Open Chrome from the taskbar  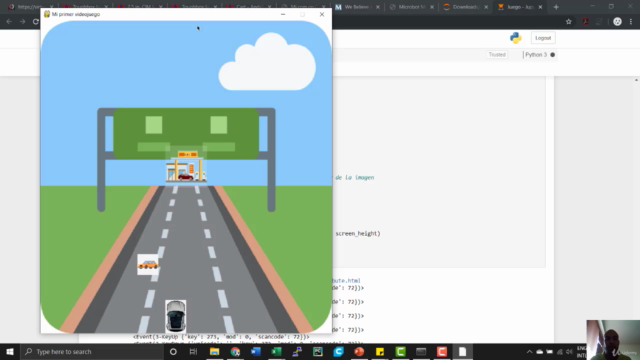pos(235,351)
